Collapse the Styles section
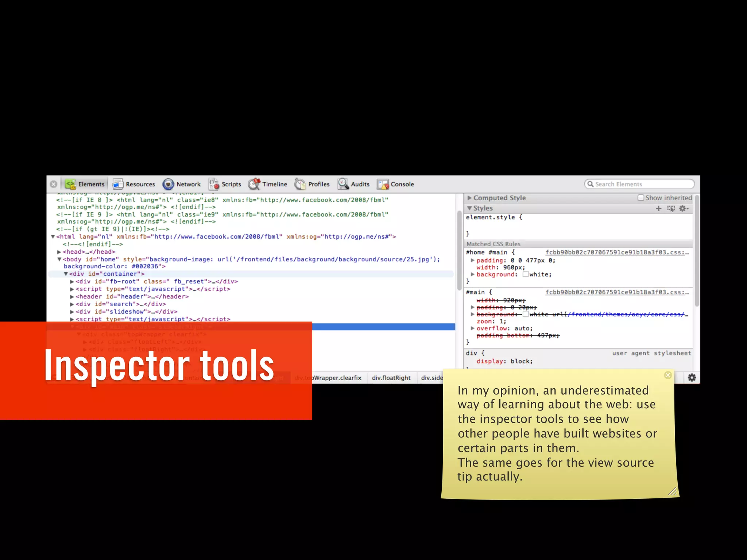The image size is (747, 560). [470, 208]
